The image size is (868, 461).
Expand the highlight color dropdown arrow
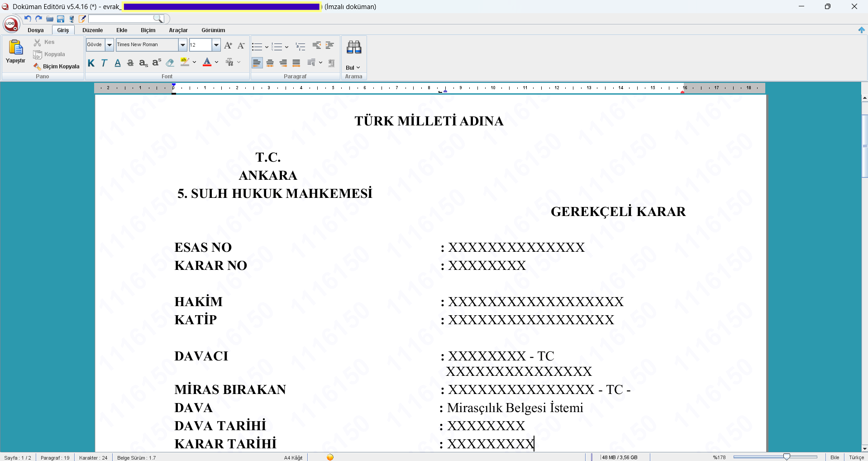pyautogui.click(x=195, y=62)
